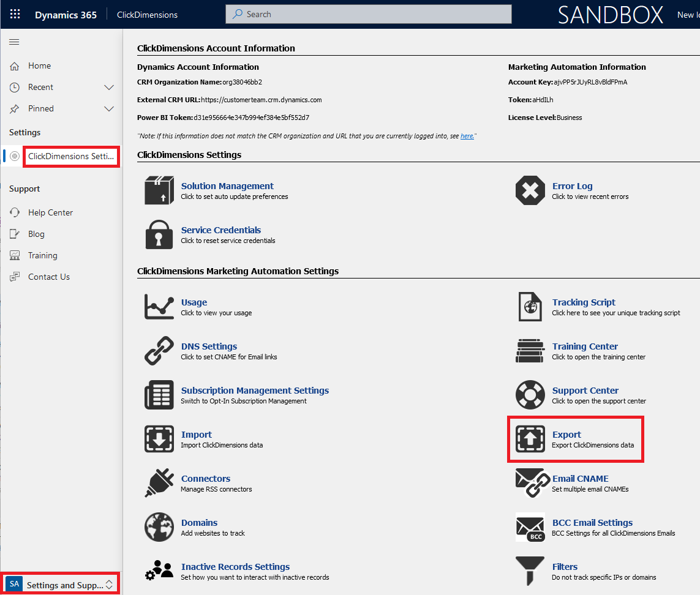700x595 pixels.
Task: Click the CRM Organization Name value org38046bb2
Action: click(242, 82)
